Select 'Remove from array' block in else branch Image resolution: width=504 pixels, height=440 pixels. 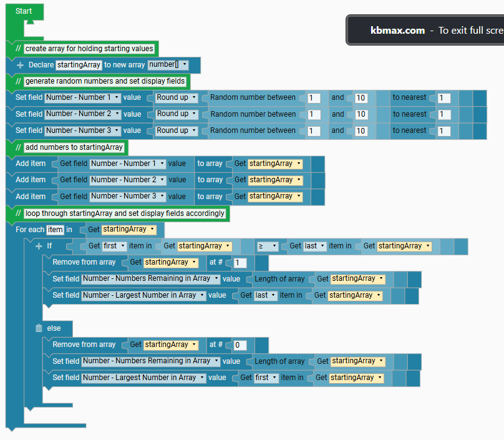[x=84, y=345]
